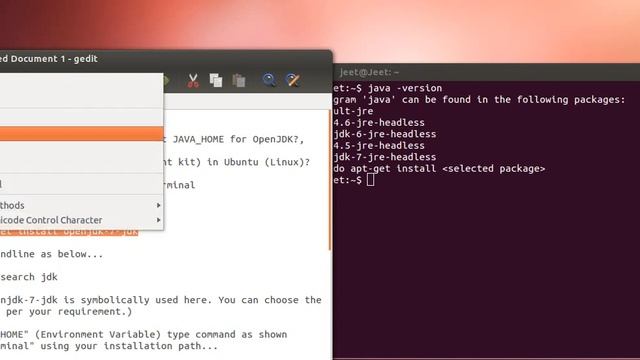The width and height of the screenshot is (640, 360).
Task: Click the Cut scissors icon in gedit toolbar
Action: tap(193, 80)
